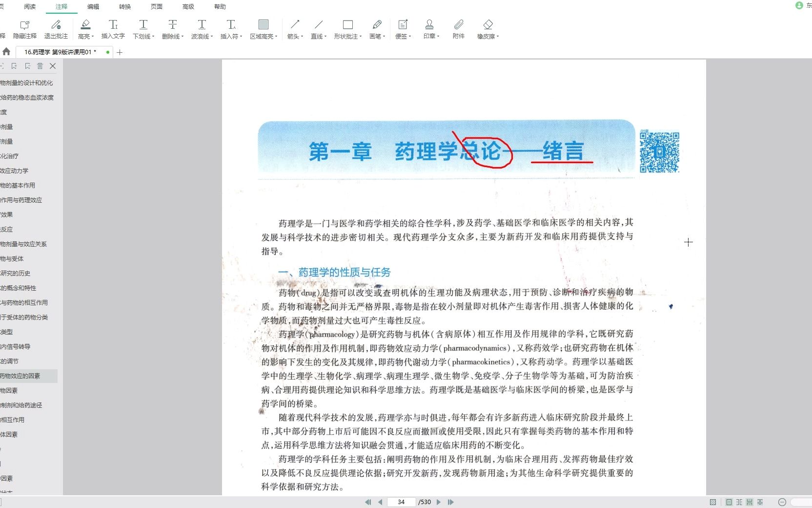Open the 帮助 menu tab
The width and height of the screenshot is (812, 508).
[220, 7]
